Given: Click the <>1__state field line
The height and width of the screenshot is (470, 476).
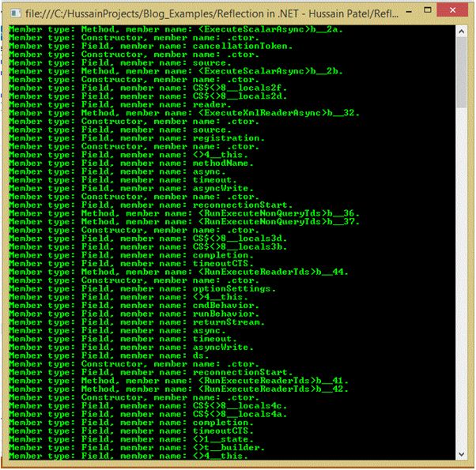Looking at the screenshot, I should [x=131, y=439].
